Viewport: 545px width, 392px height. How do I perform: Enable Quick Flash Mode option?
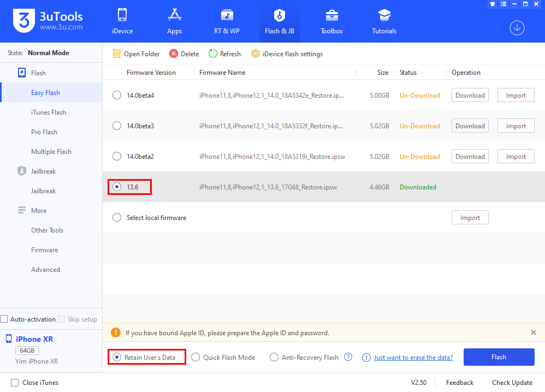[x=196, y=358]
